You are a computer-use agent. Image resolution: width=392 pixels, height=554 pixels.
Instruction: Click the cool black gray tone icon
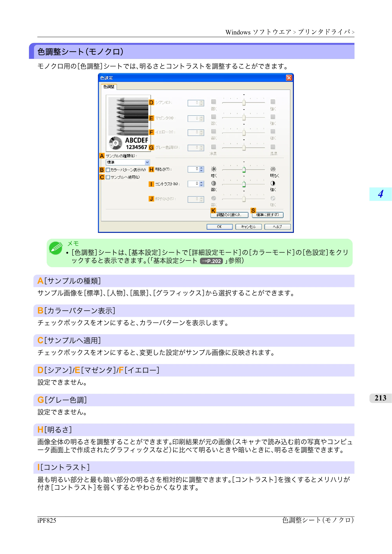point(214,147)
